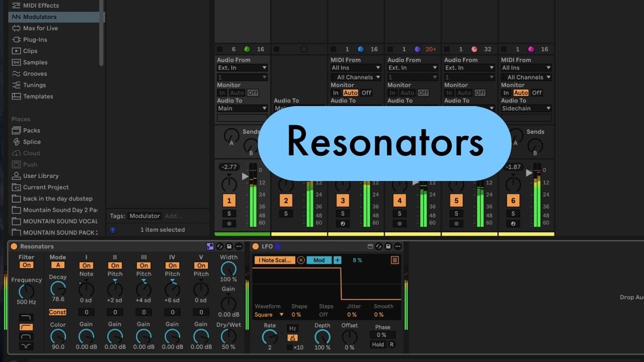This screenshot has height=362, width=644.
Task: Toggle the Resonators Filter On switch
Action: click(27, 265)
